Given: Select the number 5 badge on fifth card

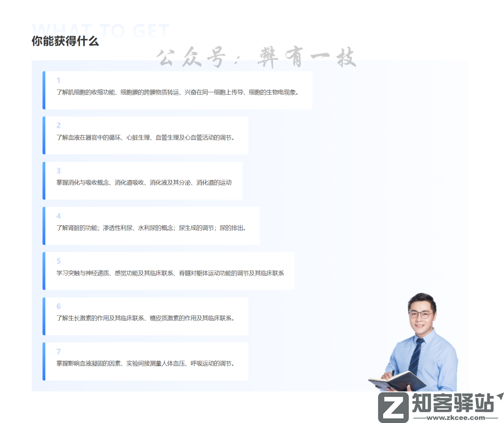Looking at the screenshot, I should point(58,261).
